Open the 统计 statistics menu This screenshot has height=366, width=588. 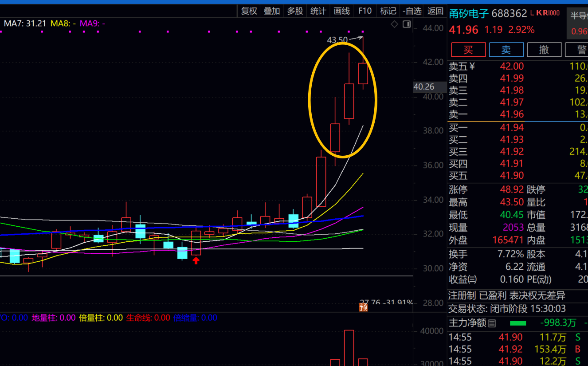pyautogui.click(x=318, y=11)
